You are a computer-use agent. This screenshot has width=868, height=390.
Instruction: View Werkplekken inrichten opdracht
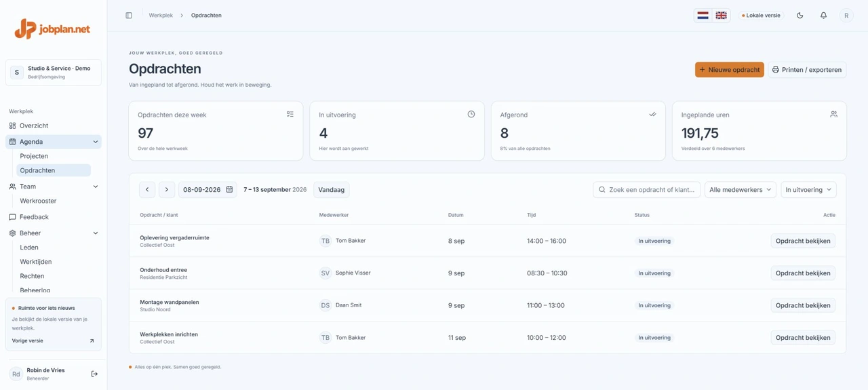(x=803, y=338)
